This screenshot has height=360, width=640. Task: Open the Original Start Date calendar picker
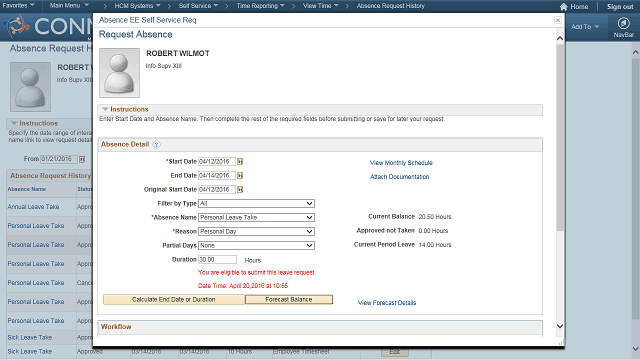(x=240, y=189)
